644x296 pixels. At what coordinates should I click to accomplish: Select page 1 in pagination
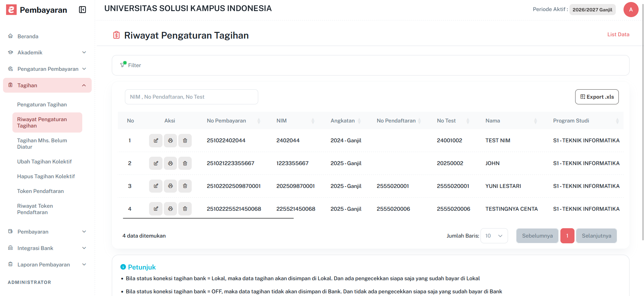(567, 236)
